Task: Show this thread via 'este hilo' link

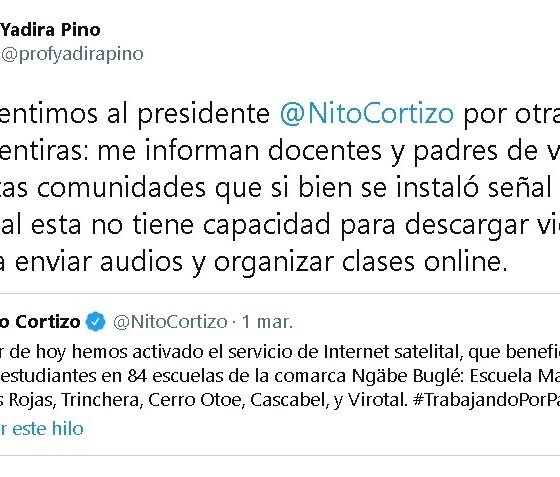Action: pyautogui.click(x=48, y=428)
